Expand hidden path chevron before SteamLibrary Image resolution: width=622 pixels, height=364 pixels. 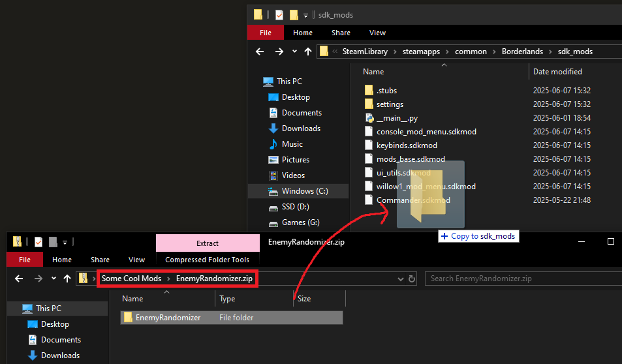pyautogui.click(x=335, y=51)
